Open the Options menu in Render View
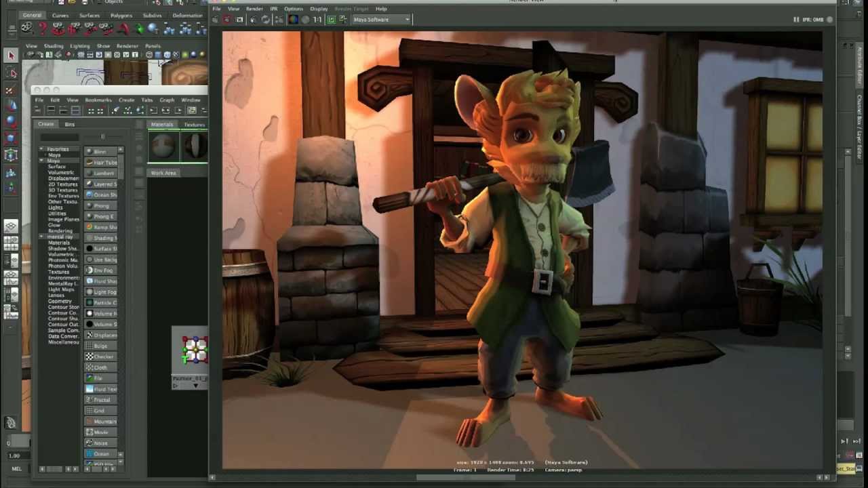This screenshot has width=868, height=488. pyautogui.click(x=294, y=9)
